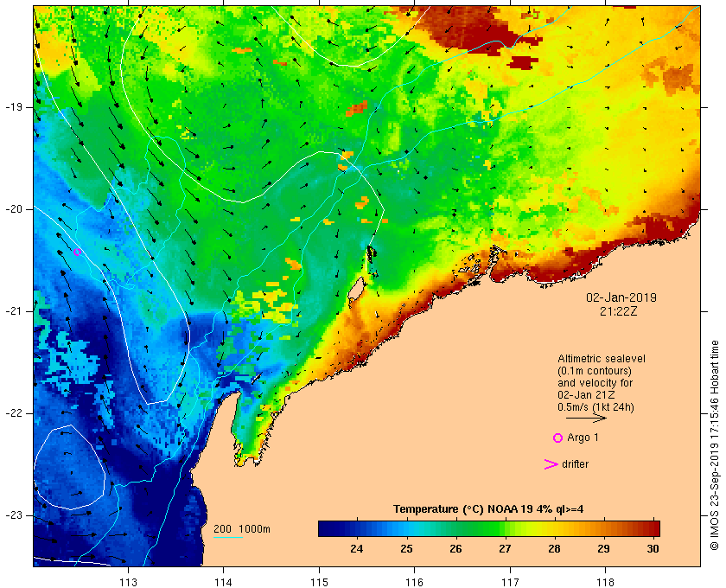Click the 'Temperature (°C) NOAA 19 4% ql>=4' title
Screen dimensions: 726x588
point(488,509)
